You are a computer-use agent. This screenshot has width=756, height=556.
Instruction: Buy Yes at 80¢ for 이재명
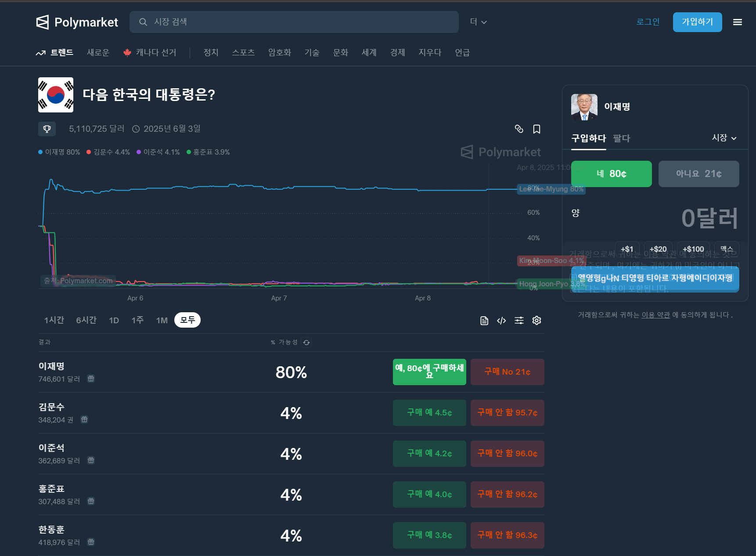point(429,372)
